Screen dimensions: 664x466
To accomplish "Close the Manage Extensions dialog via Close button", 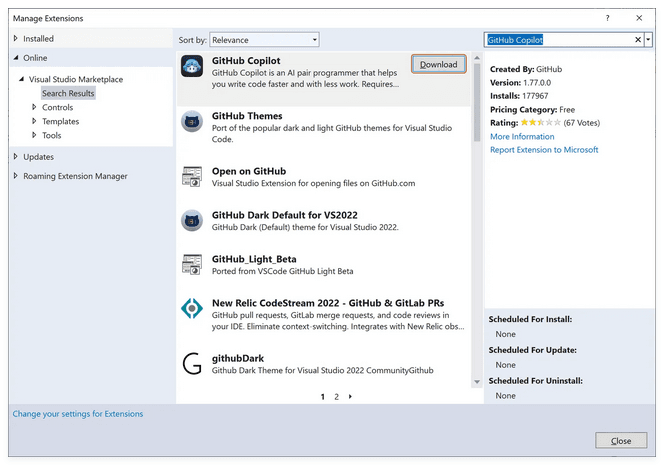I will 621,441.
